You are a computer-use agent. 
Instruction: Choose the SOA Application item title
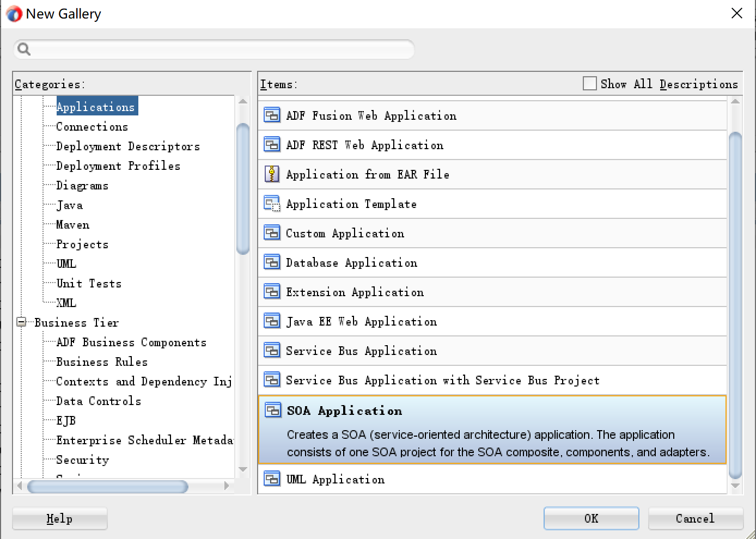pos(345,411)
